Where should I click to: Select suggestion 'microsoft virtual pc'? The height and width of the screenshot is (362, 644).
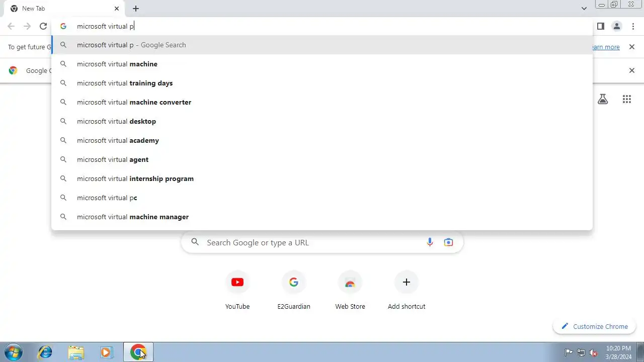tap(322, 198)
